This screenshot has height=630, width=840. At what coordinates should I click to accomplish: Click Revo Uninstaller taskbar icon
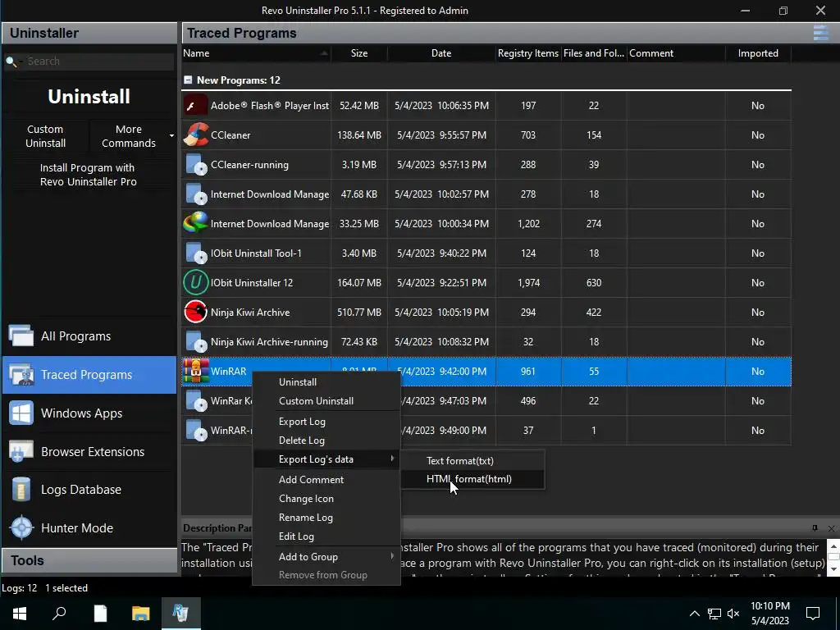point(181,614)
